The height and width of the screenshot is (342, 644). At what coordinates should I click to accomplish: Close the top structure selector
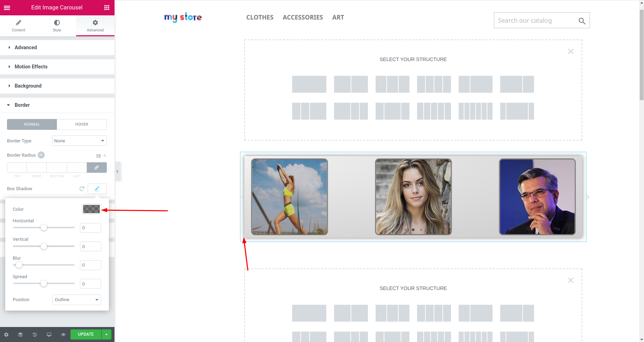[571, 51]
